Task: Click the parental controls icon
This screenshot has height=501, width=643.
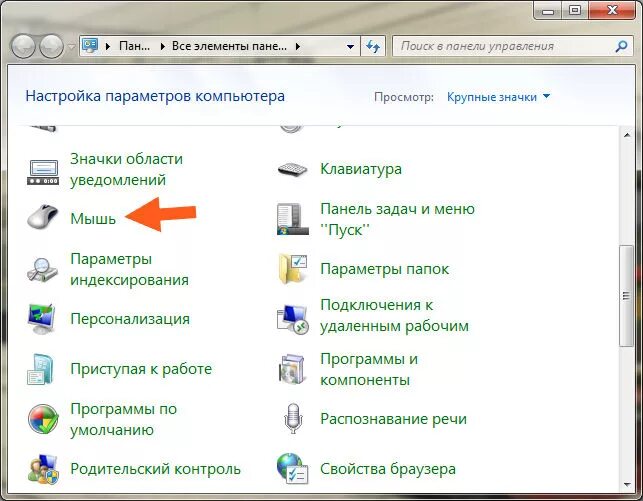Action: coord(43,469)
